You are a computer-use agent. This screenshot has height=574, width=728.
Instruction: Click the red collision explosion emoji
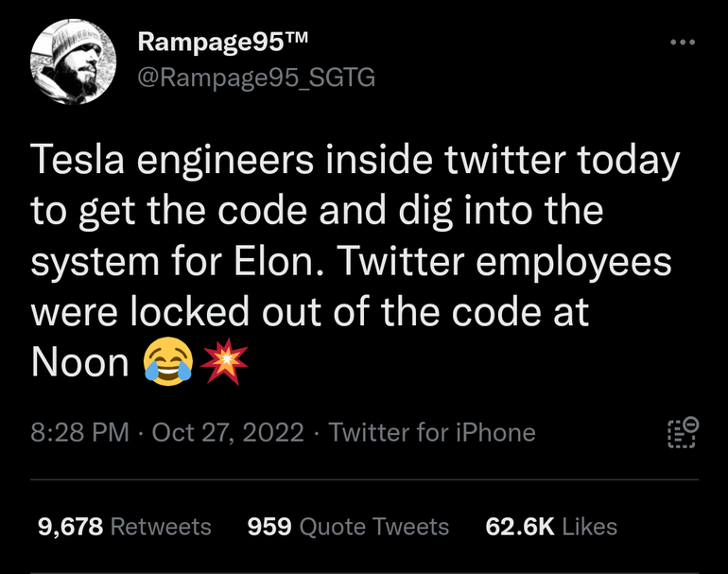point(225,361)
